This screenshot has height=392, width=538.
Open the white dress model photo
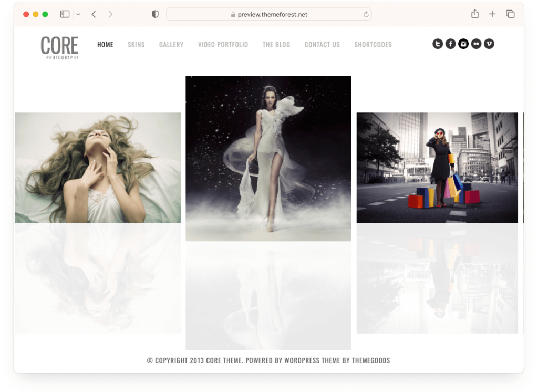click(268, 158)
